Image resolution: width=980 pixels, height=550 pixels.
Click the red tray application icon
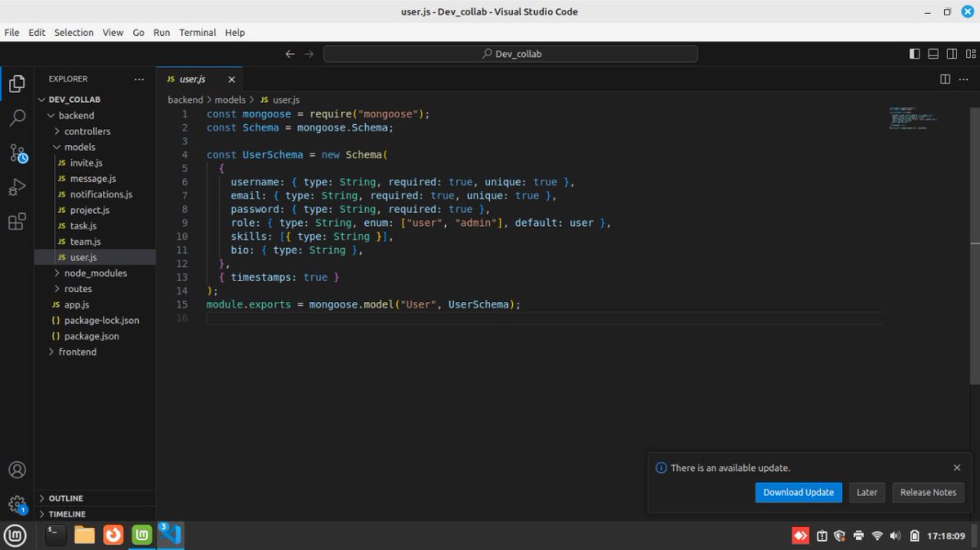tap(800, 536)
